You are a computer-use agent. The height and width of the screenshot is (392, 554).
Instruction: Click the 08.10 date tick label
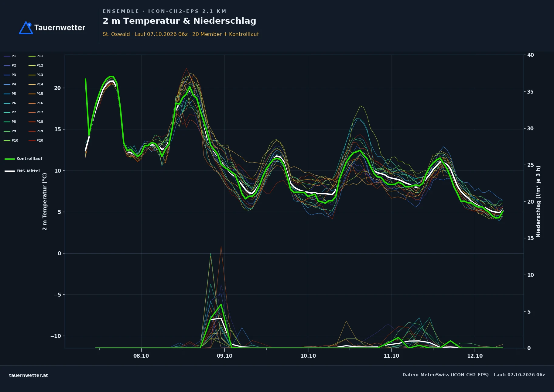click(x=141, y=356)
